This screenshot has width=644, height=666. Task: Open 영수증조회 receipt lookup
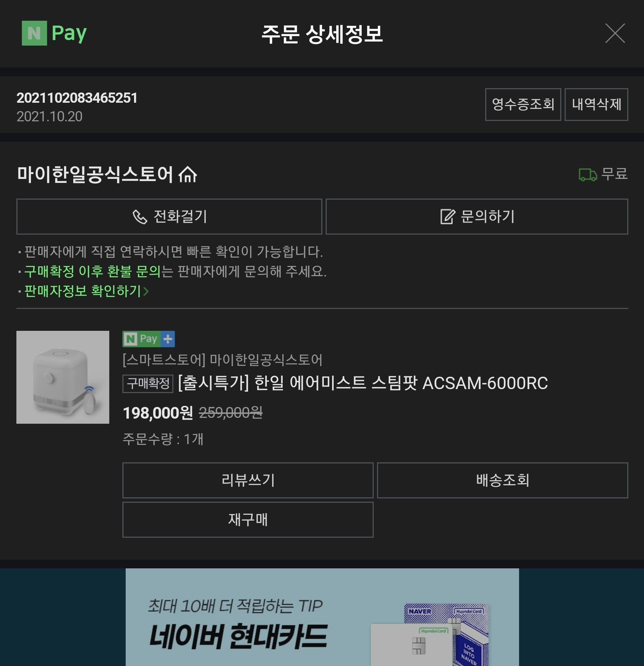523,105
